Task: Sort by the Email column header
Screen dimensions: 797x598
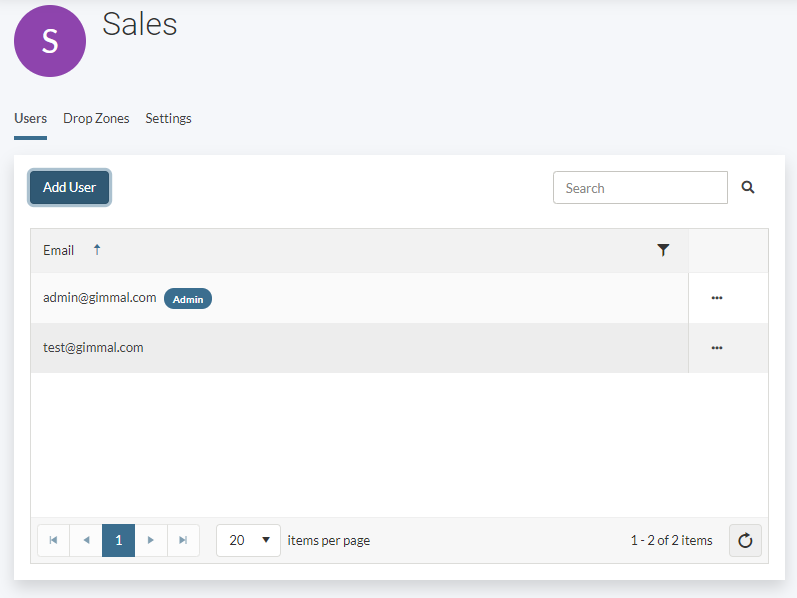Action: [59, 250]
